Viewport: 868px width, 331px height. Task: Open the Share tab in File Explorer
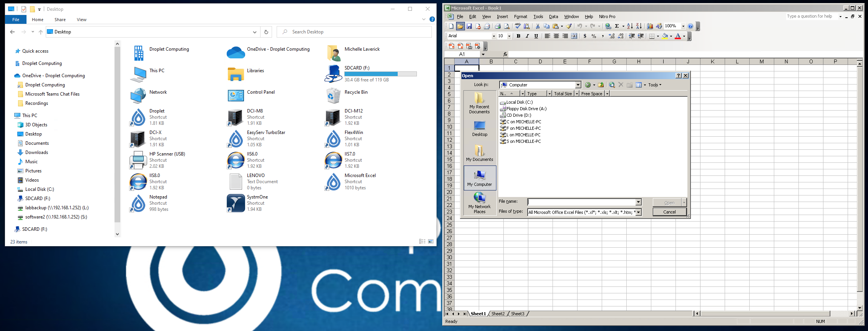(60, 20)
